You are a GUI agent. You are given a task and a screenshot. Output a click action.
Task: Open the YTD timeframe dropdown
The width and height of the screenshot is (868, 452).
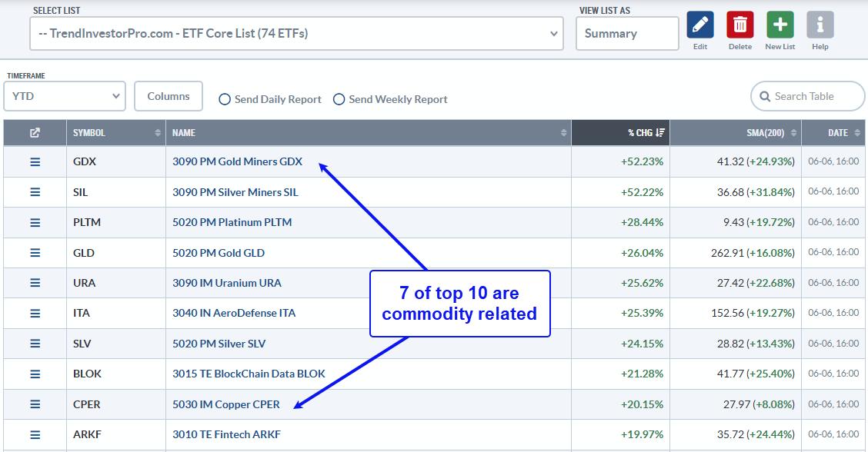[x=64, y=96]
